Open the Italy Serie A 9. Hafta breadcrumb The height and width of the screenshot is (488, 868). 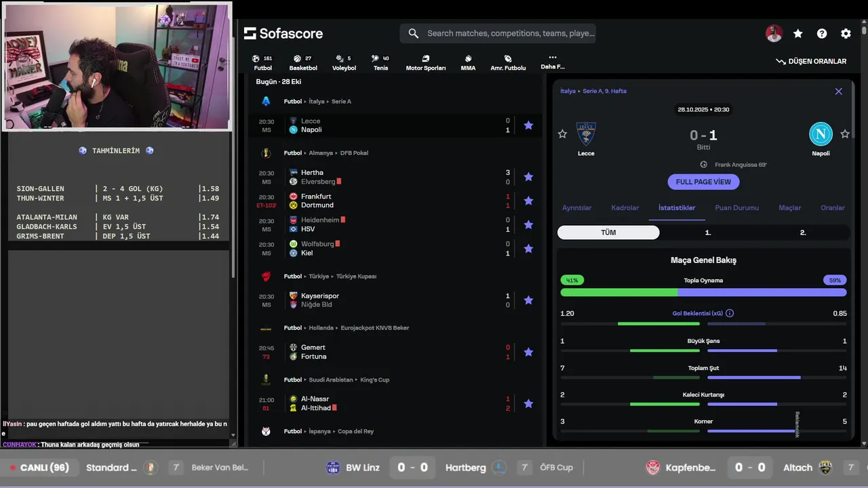click(593, 91)
